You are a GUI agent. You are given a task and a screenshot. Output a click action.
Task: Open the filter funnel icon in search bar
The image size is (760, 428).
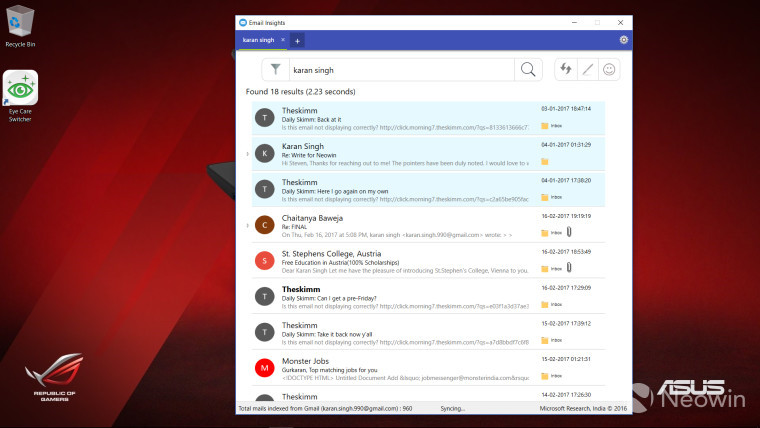(275, 70)
